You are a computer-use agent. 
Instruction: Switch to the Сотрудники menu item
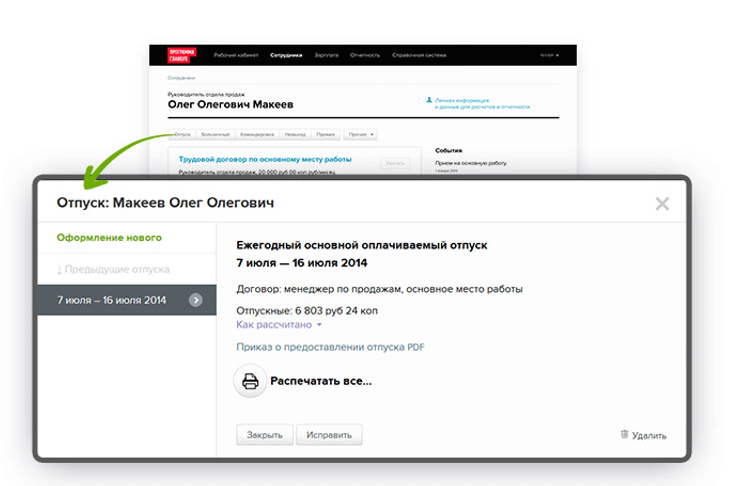coord(286,55)
